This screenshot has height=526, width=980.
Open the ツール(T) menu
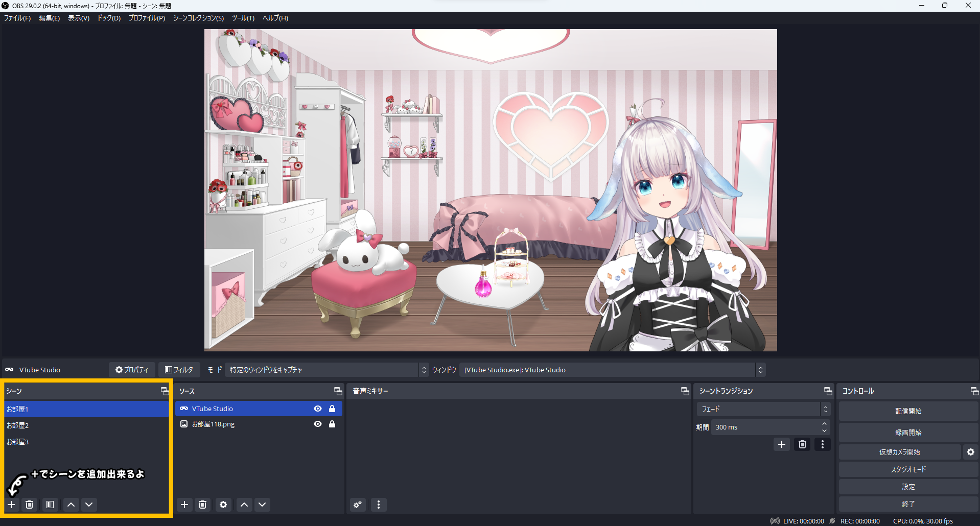click(243, 18)
